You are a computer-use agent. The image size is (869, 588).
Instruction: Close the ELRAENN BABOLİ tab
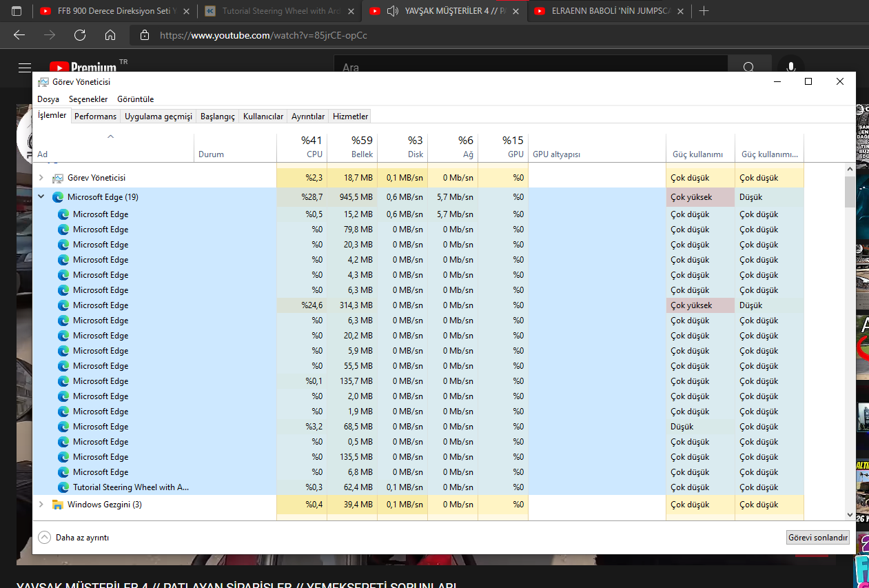681,11
